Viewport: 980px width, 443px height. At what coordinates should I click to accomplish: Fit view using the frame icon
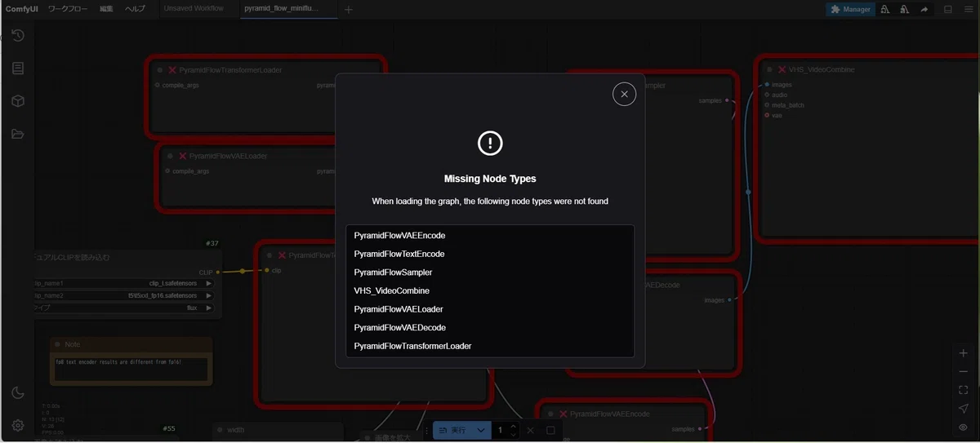pos(964,390)
